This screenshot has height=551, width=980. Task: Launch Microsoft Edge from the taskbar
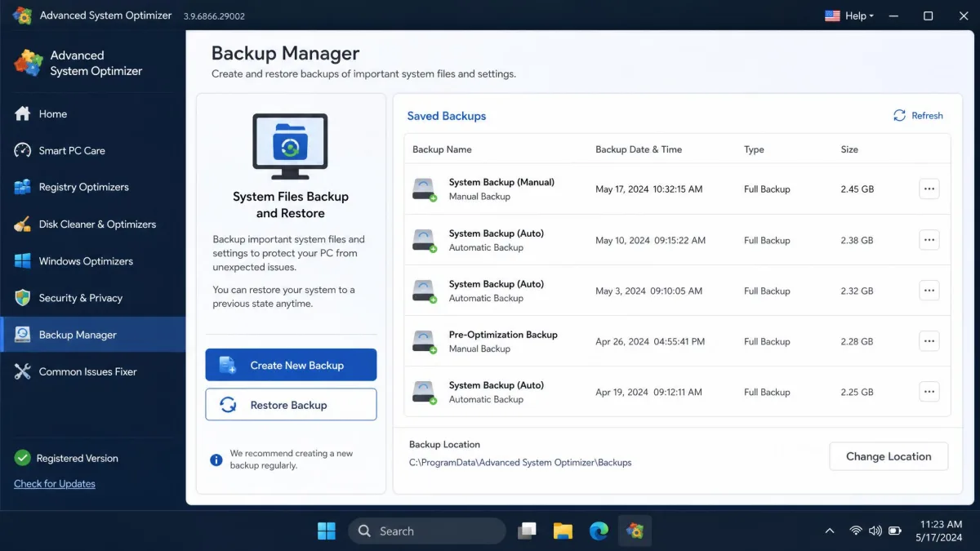click(x=599, y=531)
